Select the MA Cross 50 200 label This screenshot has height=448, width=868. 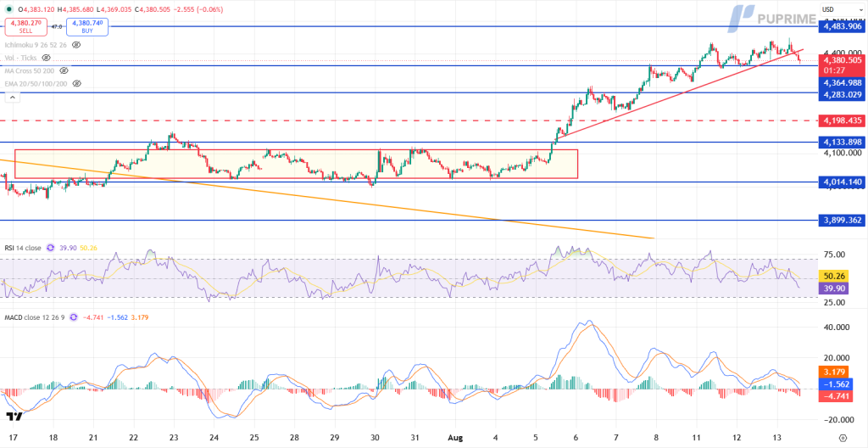click(31, 70)
